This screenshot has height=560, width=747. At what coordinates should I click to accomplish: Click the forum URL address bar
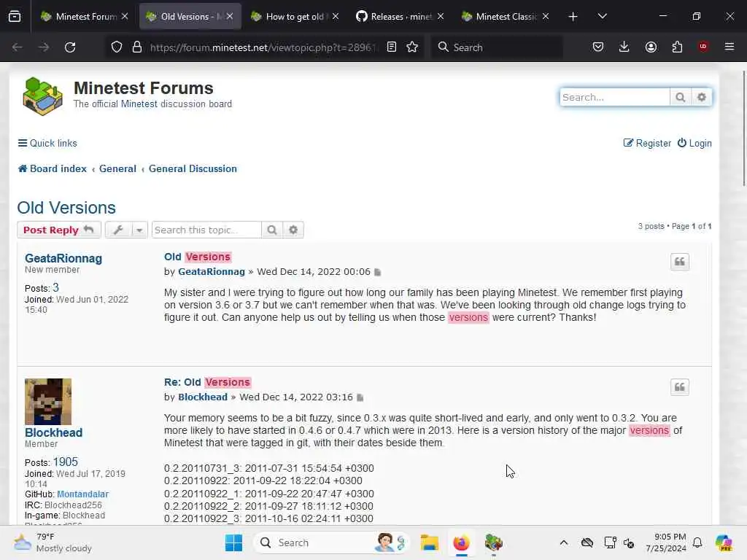point(263,47)
